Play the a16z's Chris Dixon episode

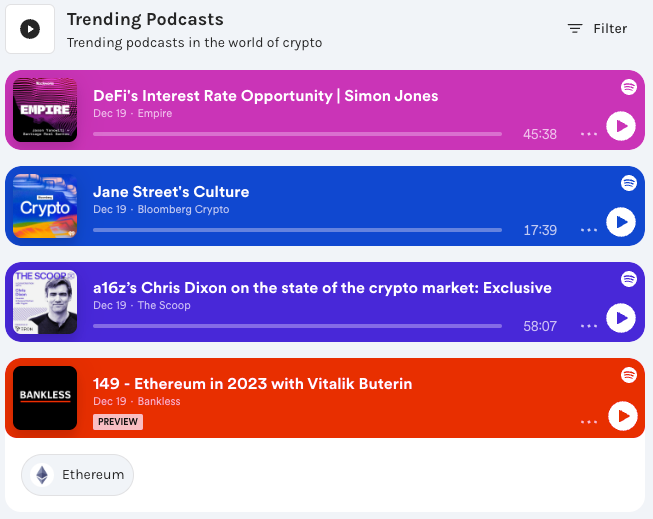pos(621,318)
